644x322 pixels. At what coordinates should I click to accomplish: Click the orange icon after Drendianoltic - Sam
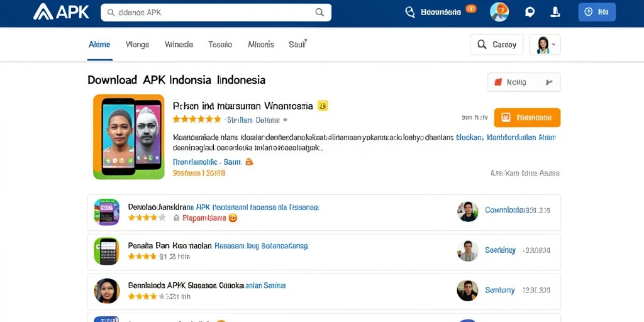249,162
